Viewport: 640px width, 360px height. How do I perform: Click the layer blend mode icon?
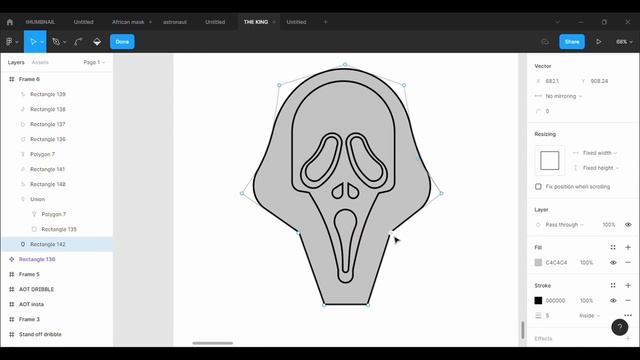coord(538,225)
